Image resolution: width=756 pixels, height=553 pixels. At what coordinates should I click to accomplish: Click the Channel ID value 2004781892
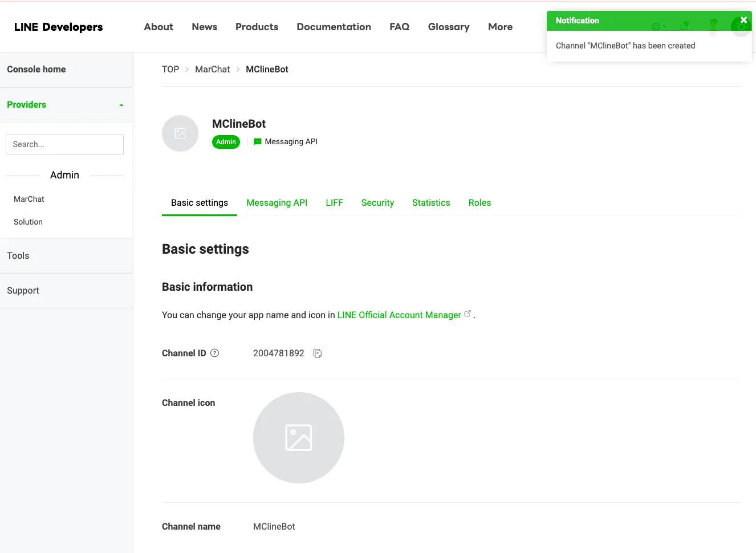(x=279, y=353)
